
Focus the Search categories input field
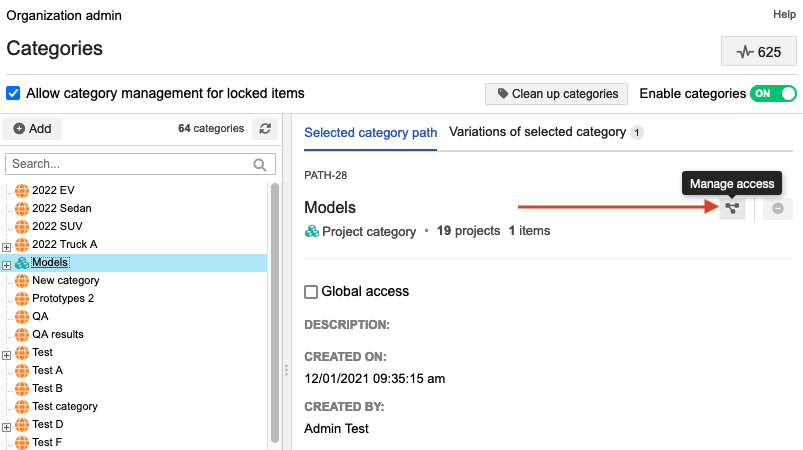click(x=128, y=164)
